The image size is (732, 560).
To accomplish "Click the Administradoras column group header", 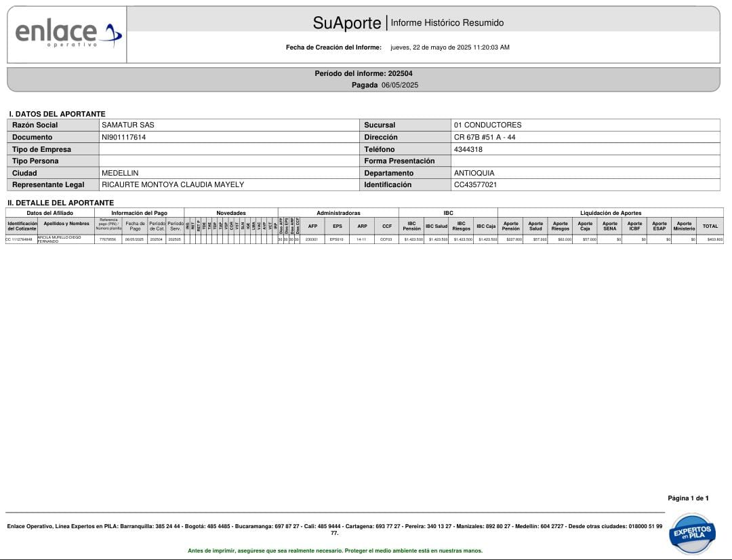I will [x=338, y=213].
